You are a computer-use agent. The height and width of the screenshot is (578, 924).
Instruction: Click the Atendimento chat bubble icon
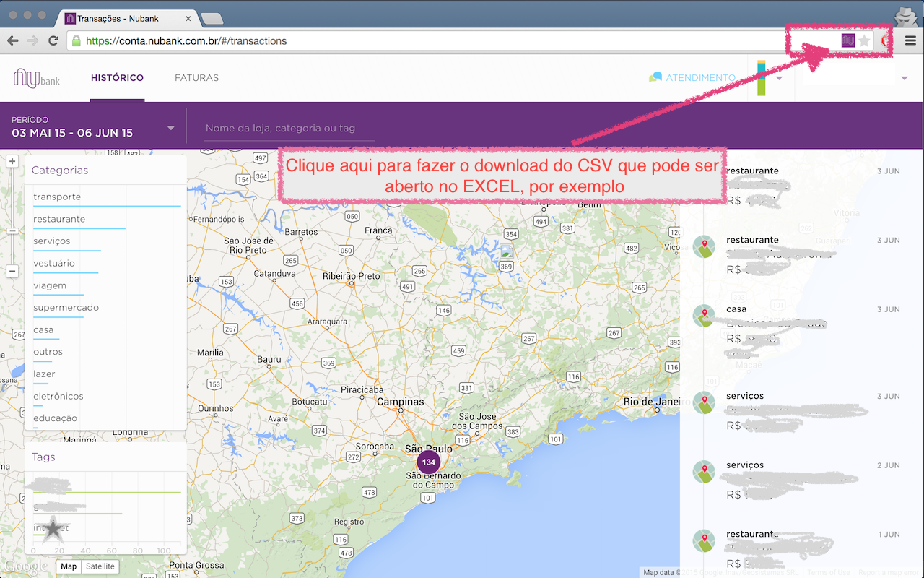[655, 77]
